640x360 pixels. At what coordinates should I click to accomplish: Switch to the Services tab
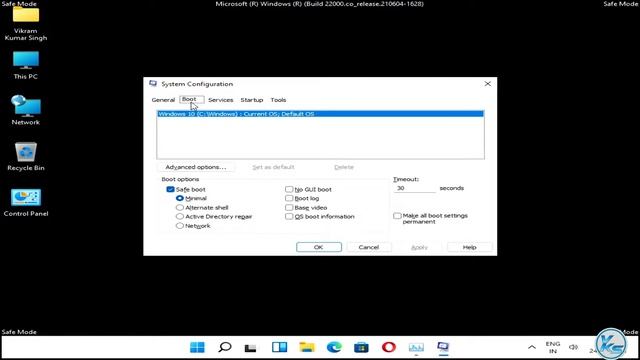click(x=220, y=100)
